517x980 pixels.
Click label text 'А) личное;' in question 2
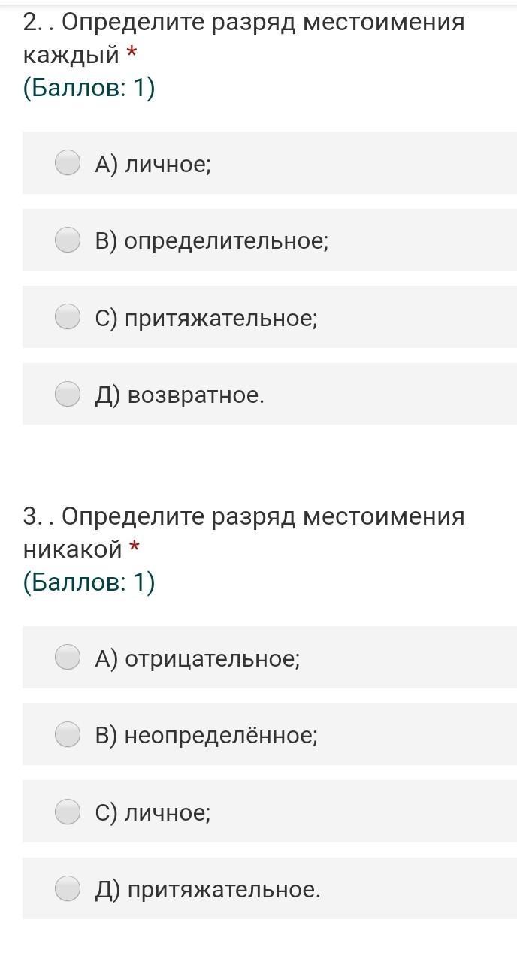tap(153, 163)
